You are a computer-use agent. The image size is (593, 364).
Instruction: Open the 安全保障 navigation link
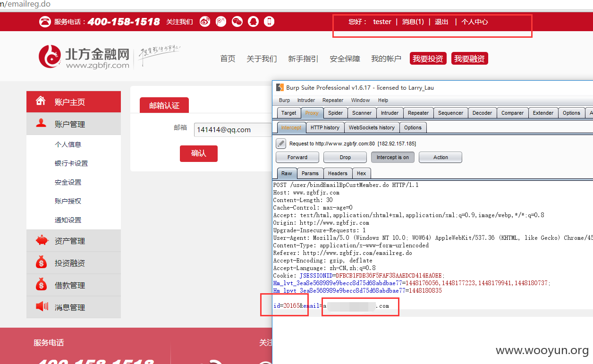pos(345,59)
